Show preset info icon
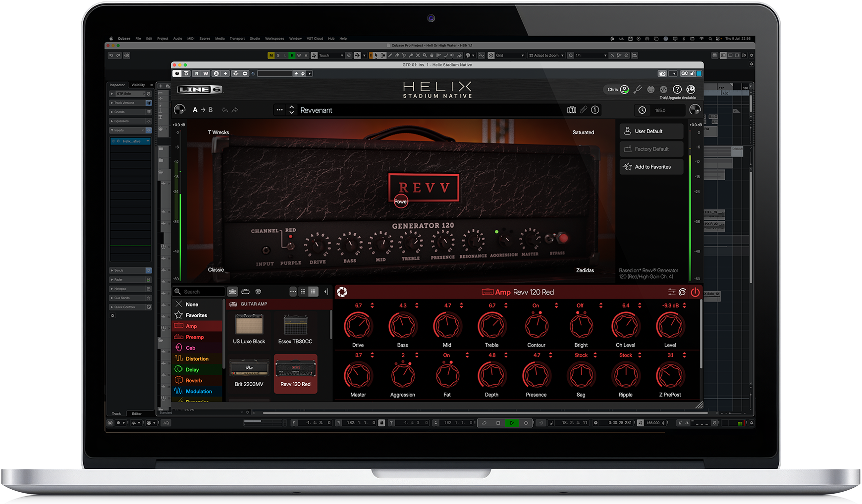 tap(595, 110)
